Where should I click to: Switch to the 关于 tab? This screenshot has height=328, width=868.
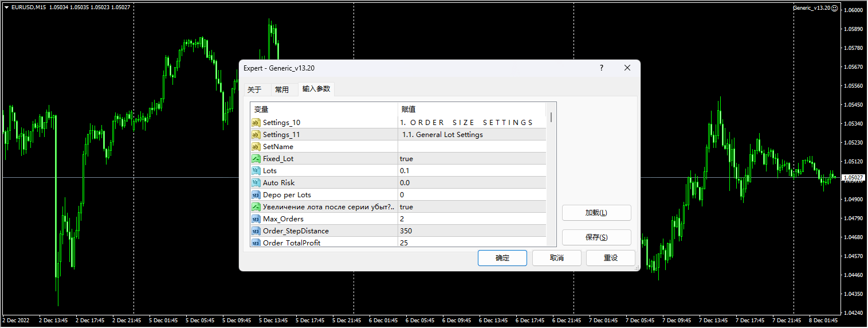tap(254, 89)
